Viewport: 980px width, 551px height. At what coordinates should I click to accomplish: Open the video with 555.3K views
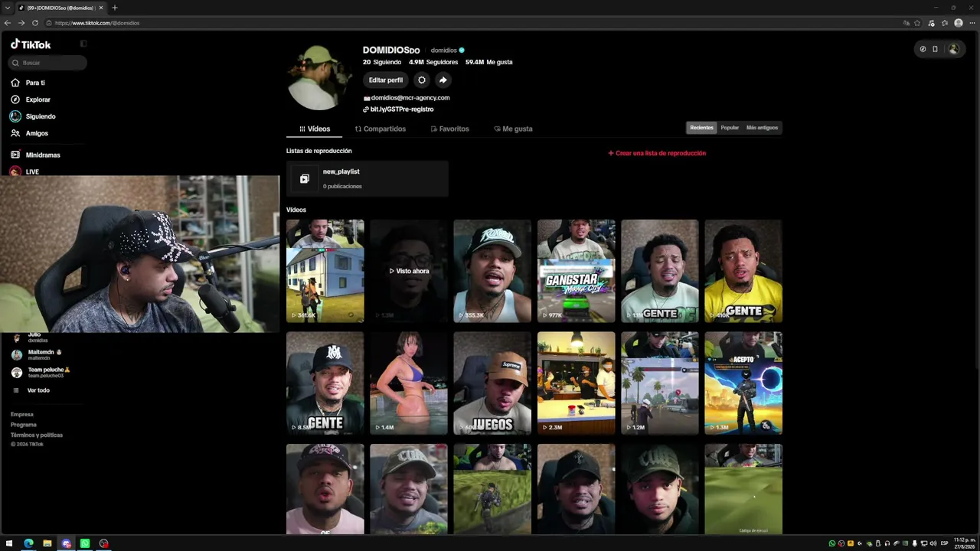492,271
